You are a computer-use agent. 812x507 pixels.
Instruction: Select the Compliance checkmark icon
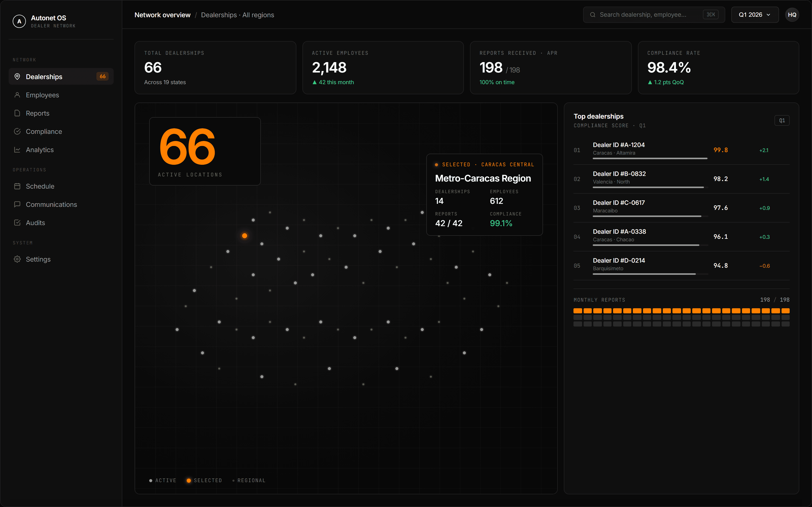click(18, 132)
